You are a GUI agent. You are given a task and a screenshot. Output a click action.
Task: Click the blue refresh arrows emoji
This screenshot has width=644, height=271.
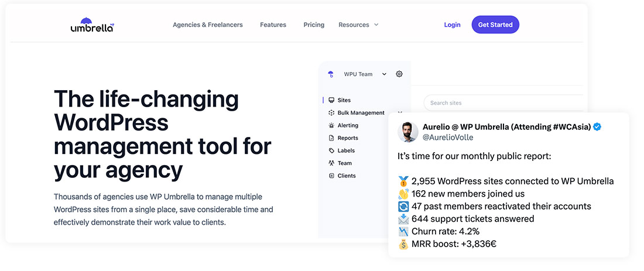pyautogui.click(x=403, y=207)
